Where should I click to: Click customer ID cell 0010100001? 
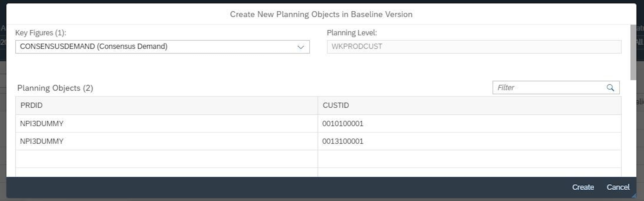pyautogui.click(x=343, y=123)
